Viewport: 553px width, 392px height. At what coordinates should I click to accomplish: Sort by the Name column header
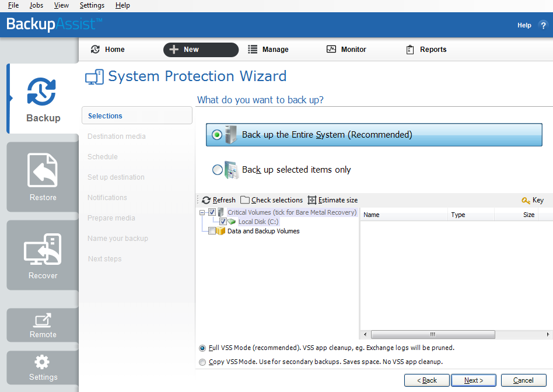pyautogui.click(x=404, y=215)
